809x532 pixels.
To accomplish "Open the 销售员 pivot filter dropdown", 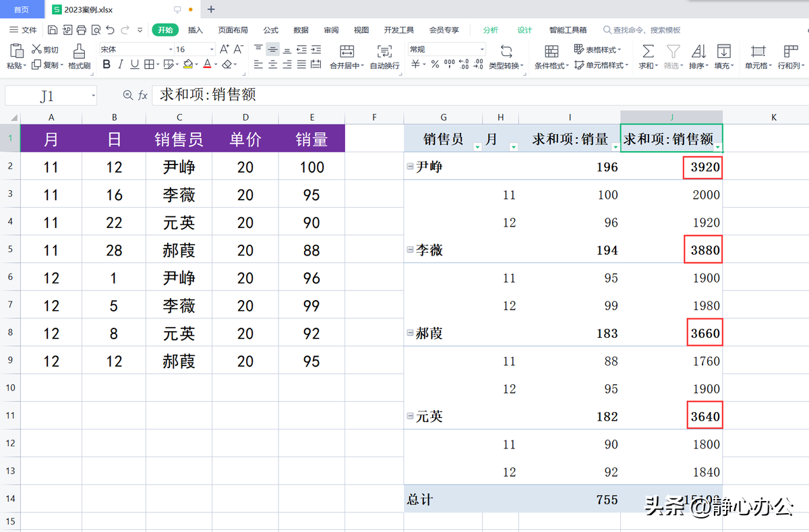I will (x=477, y=146).
